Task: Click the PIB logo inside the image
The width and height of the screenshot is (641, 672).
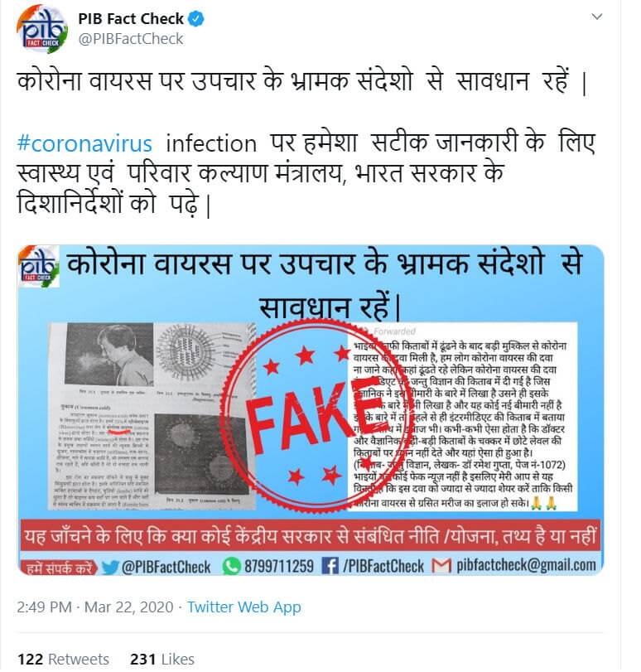Action: 39,266
